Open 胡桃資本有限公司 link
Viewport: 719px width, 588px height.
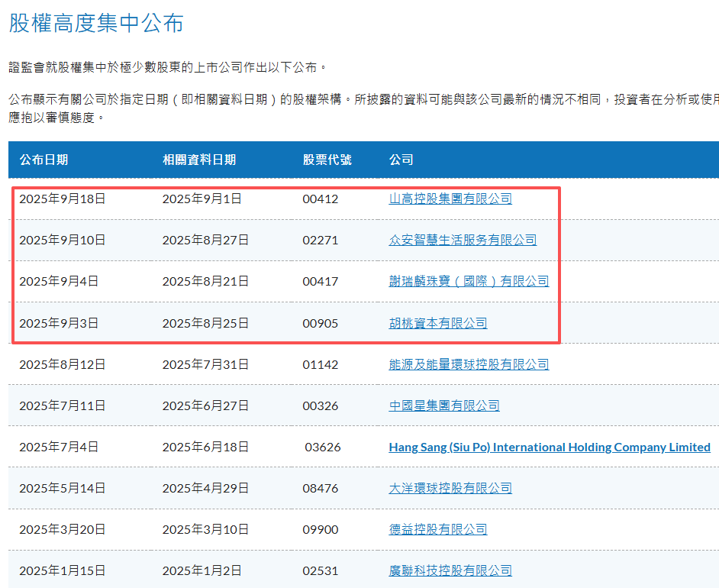438,323
